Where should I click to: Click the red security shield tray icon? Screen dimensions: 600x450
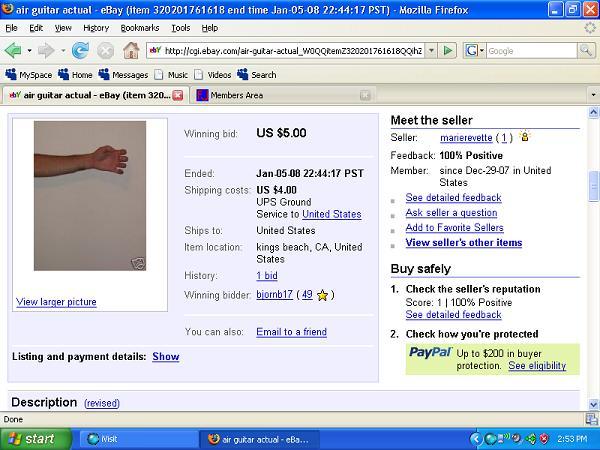tap(544, 439)
